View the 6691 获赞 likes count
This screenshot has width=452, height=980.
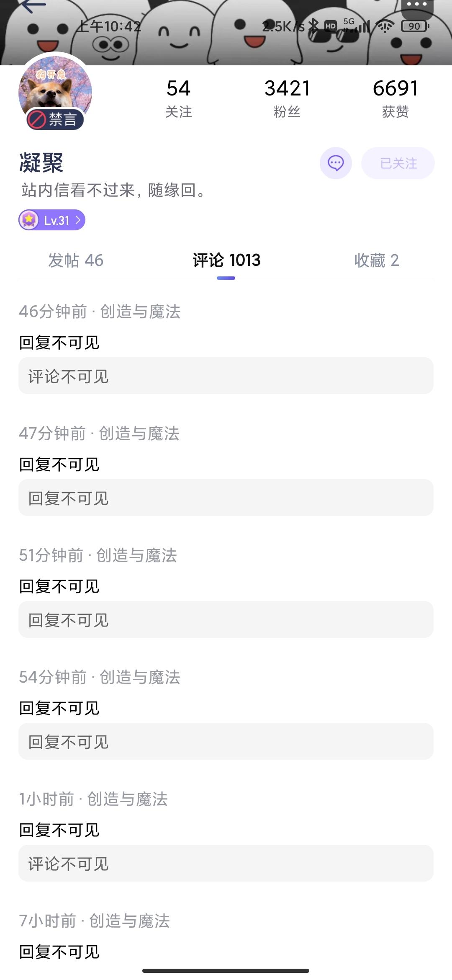(395, 98)
